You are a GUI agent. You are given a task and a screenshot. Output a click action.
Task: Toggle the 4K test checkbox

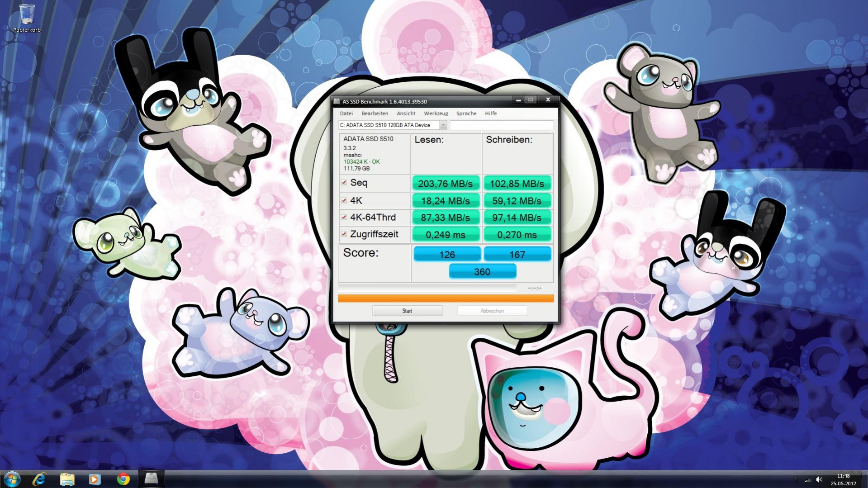tap(344, 200)
